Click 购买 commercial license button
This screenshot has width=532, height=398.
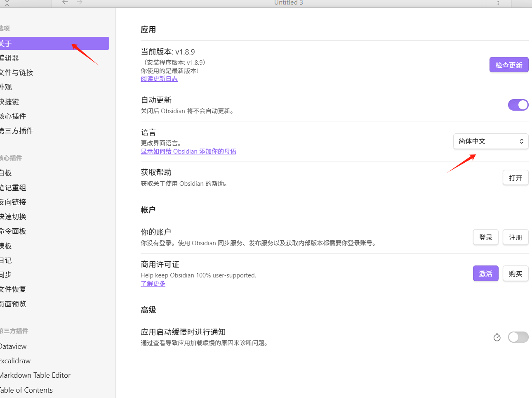(x=516, y=273)
